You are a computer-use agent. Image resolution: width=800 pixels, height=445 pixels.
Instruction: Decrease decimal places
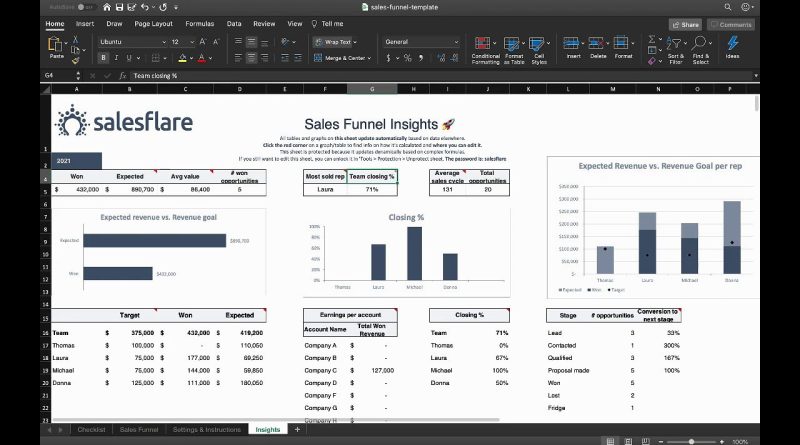point(454,58)
